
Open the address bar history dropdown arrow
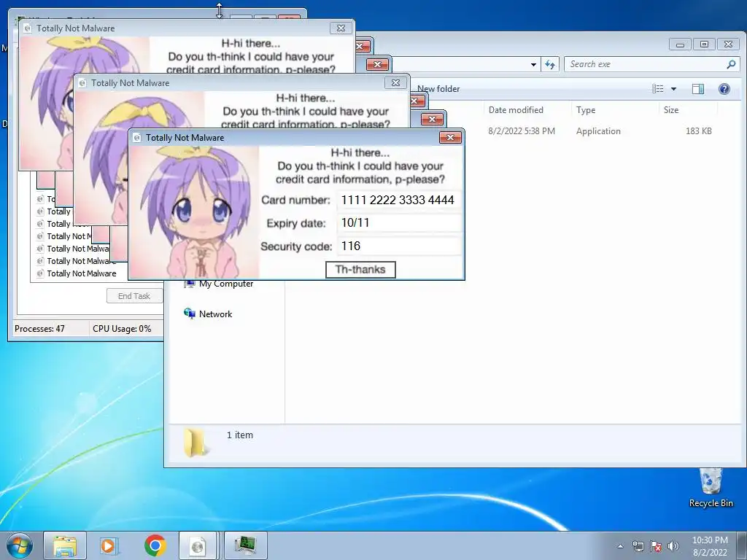tap(533, 65)
